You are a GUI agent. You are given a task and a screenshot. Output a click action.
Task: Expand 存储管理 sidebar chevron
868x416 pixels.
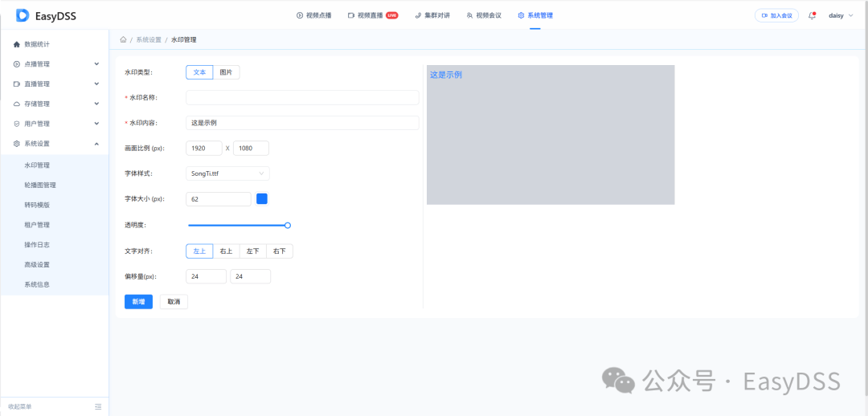coord(97,104)
